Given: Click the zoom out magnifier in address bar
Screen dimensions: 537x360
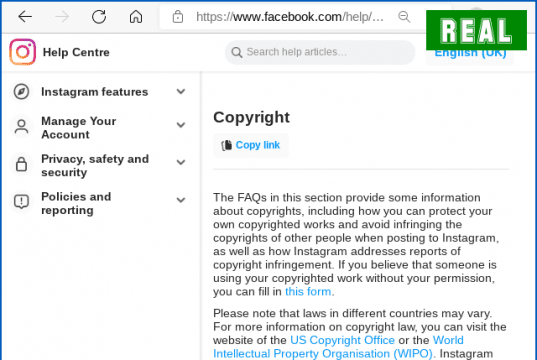Looking at the screenshot, I should pyautogui.click(x=404, y=16).
